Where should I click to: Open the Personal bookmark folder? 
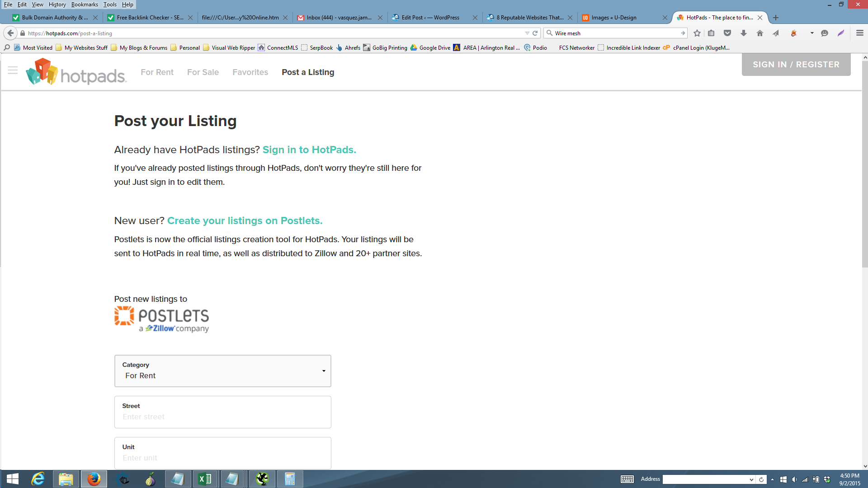point(185,47)
